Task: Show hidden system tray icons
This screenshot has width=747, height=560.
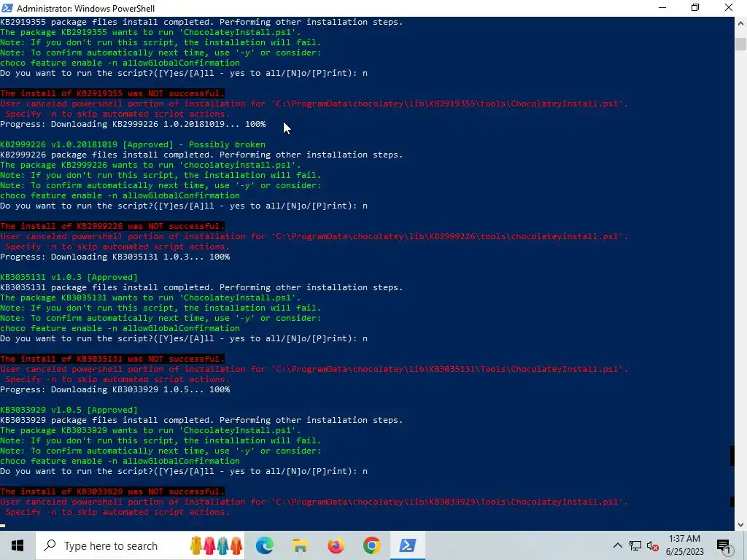Action: 617,545
